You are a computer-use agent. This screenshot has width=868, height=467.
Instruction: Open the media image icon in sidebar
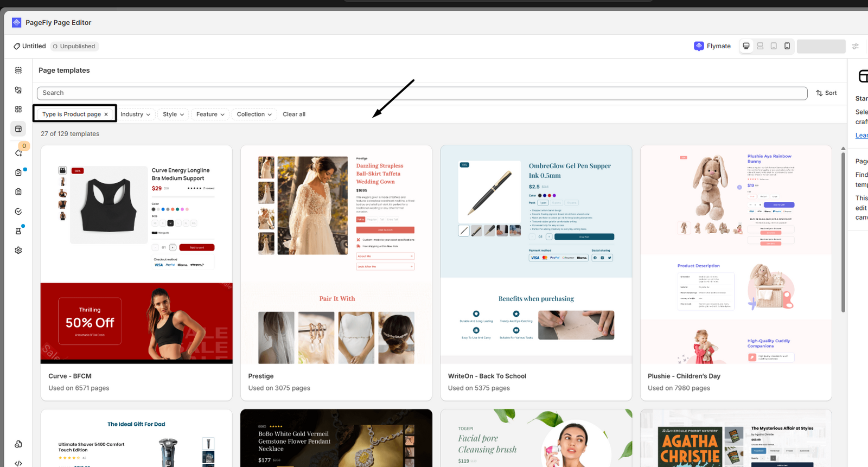point(18,90)
